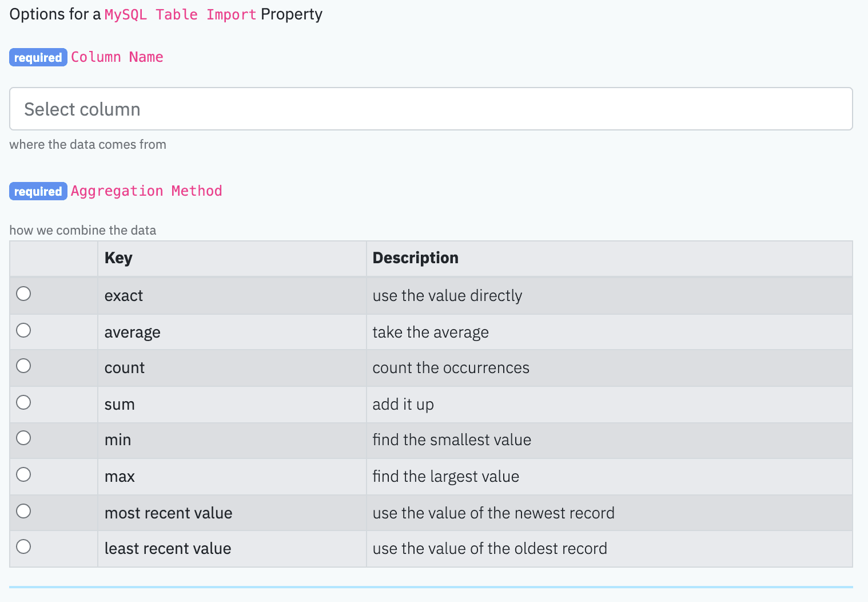This screenshot has height=602, width=868.
Task: Click 'use the value directly' description
Action: pos(447,296)
